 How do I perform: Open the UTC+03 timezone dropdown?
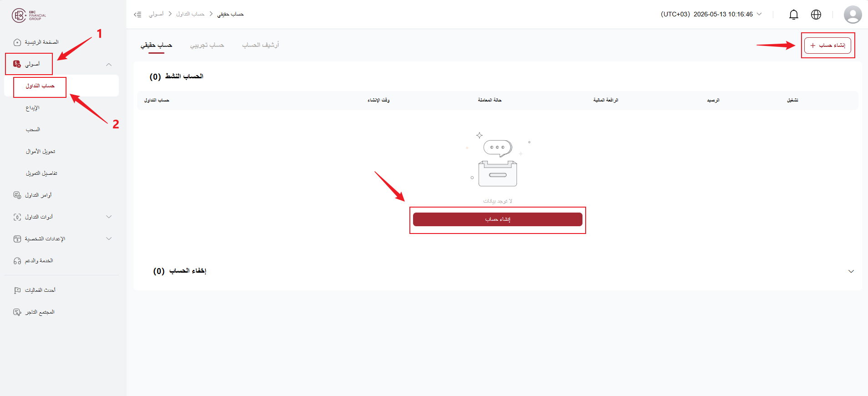[x=759, y=14]
